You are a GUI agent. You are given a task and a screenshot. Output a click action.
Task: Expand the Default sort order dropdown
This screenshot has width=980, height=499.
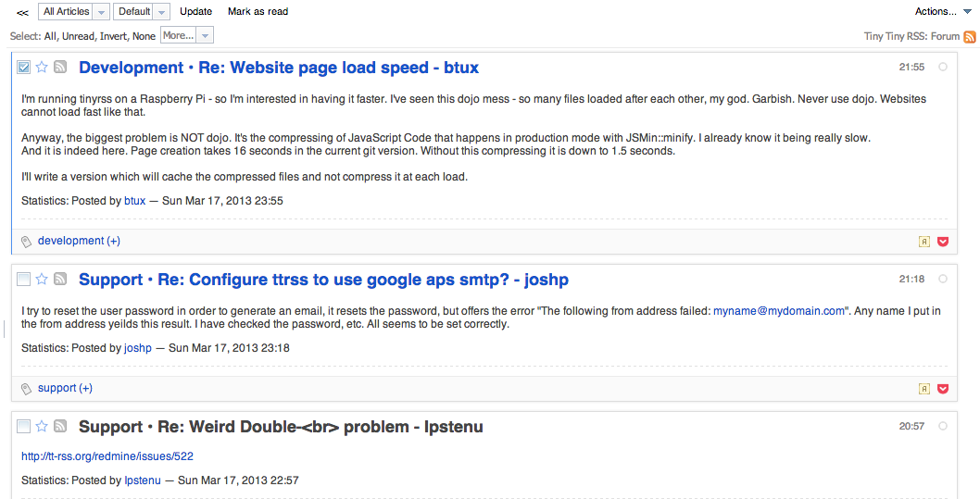click(x=141, y=11)
